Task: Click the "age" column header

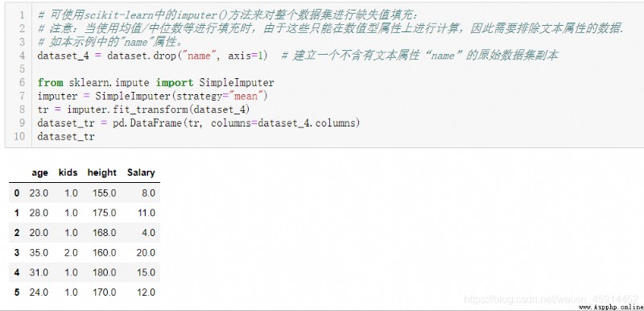Action: (x=39, y=172)
